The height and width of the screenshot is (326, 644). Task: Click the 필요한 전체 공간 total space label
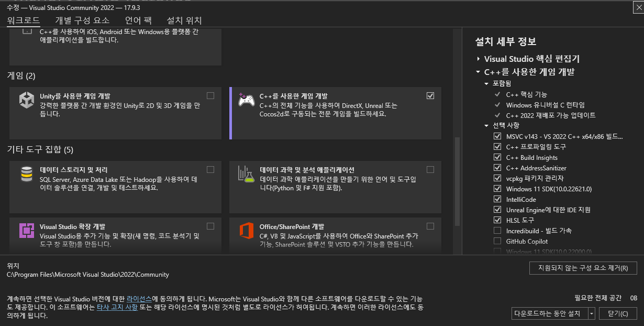(x=598, y=298)
